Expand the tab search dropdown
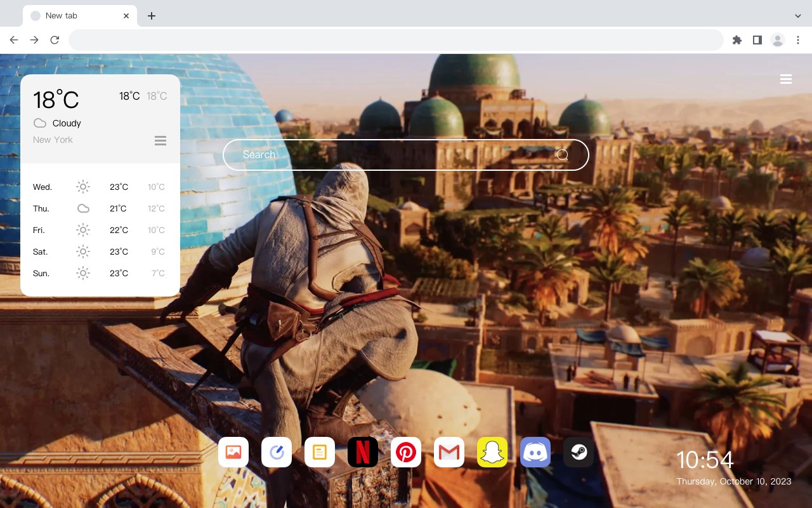 point(798,15)
